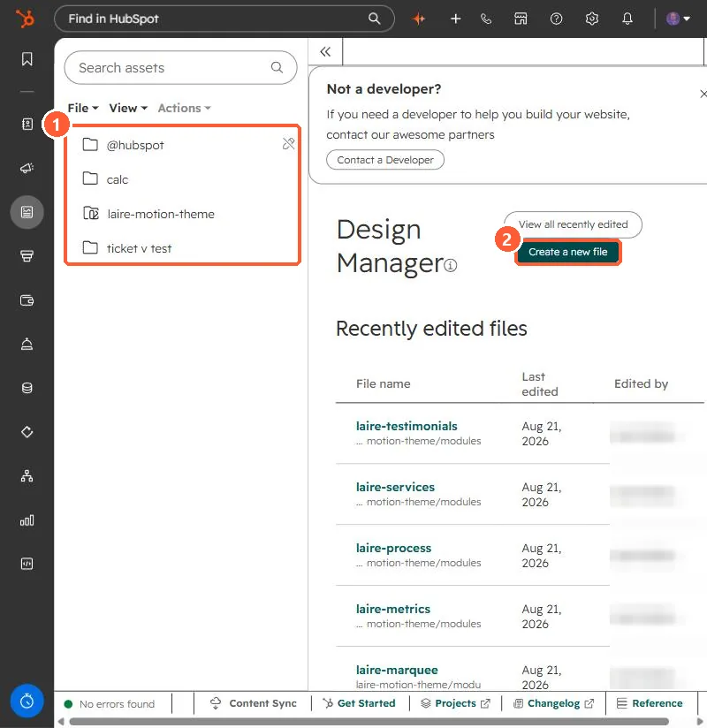Open the help question mark icon
The height and width of the screenshot is (728, 707).
(x=556, y=19)
